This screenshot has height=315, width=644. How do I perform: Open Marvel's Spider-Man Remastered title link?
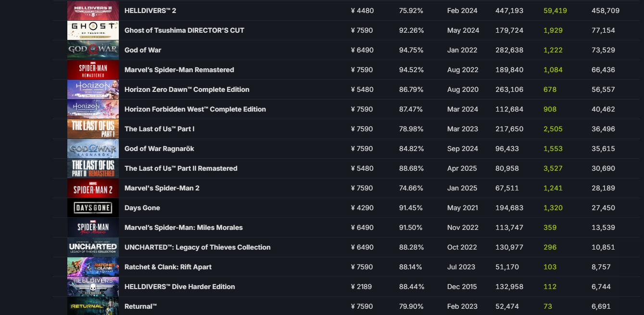coord(179,70)
